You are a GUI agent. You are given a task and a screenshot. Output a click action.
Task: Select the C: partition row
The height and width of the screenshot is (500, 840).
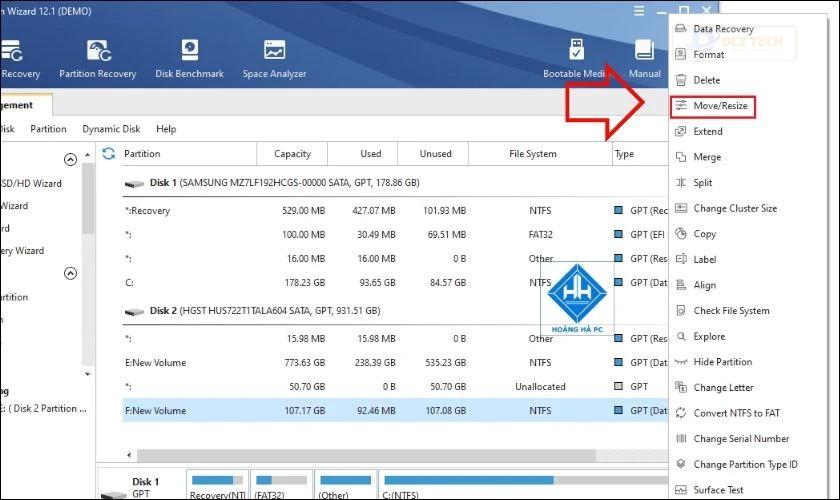pyautogui.click(x=395, y=283)
